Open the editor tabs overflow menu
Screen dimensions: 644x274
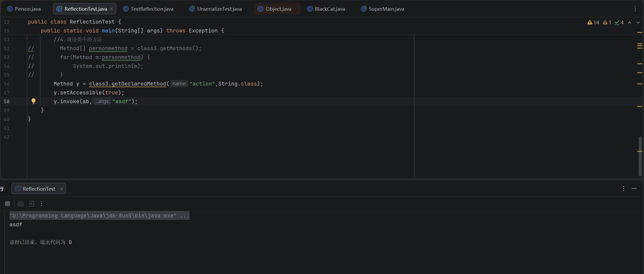click(635, 9)
